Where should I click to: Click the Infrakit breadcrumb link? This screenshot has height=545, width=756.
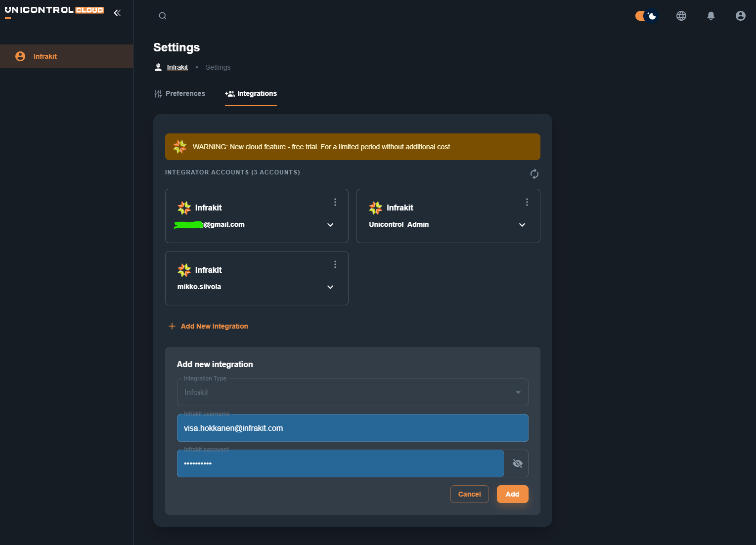(178, 67)
